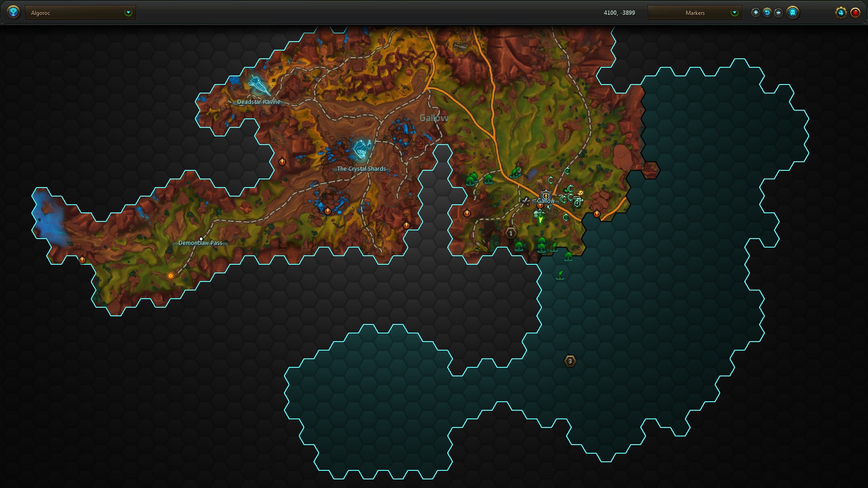
Task: Click the flame icon west of Gallow hub
Action: 467,213
